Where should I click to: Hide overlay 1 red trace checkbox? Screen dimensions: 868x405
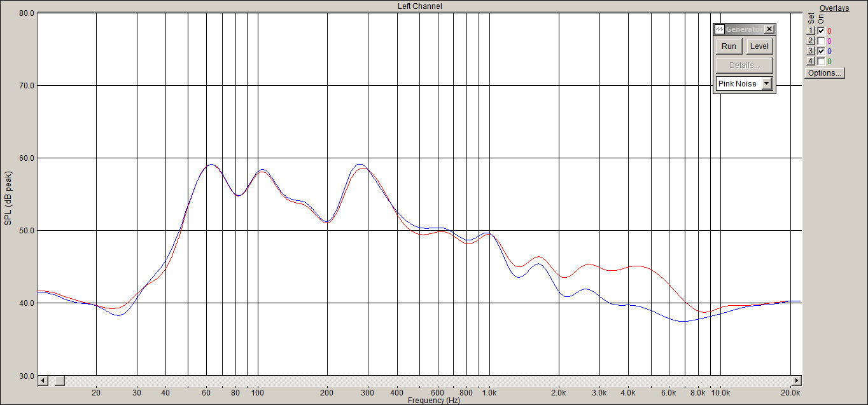(821, 31)
